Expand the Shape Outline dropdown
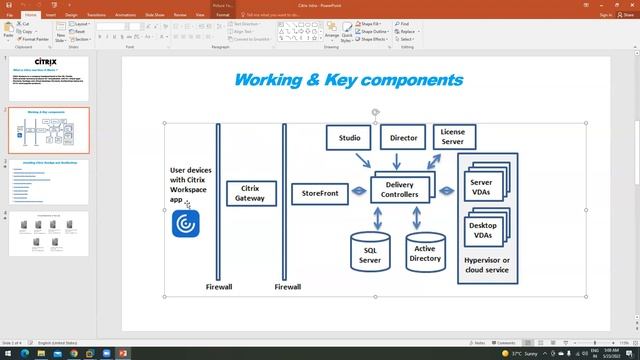Image resolution: width=640 pixels, height=360 pixels. pos(372,31)
